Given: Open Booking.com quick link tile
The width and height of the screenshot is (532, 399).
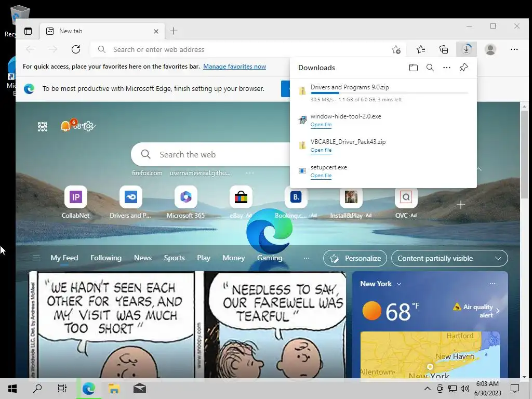Looking at the screenshot, I should 296,202.
